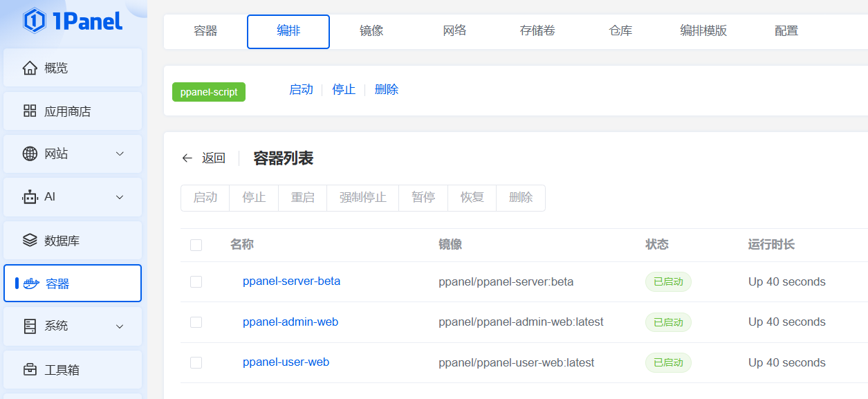Select the 编排 tab

coord(288,31)
